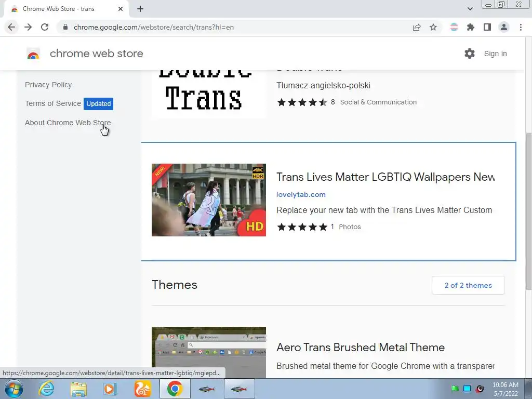The image size is (532, 399).
Task: Open Aero Trans Brushed Metal Theme thumbnail
Action: pyautogui.click(x=209, y=352)
